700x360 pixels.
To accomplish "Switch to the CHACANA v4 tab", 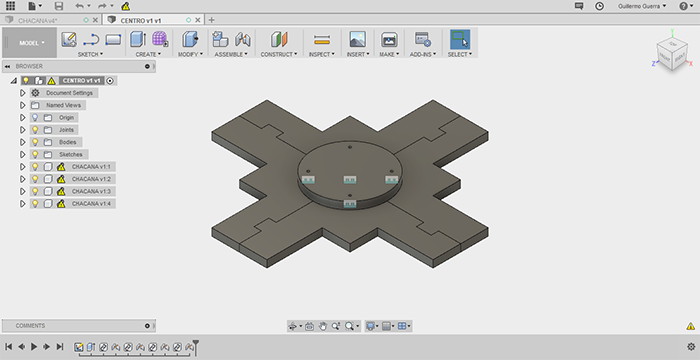I will (38, 20).
